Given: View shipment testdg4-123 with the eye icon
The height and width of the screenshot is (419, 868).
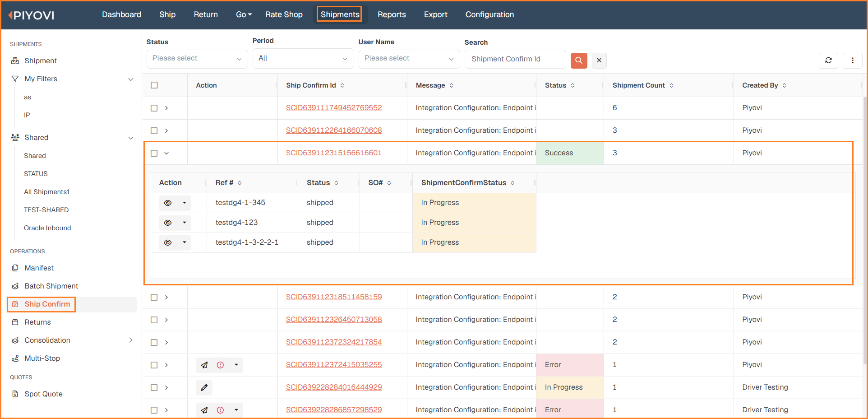Looking at the screenshot, I should pos(168,223).
